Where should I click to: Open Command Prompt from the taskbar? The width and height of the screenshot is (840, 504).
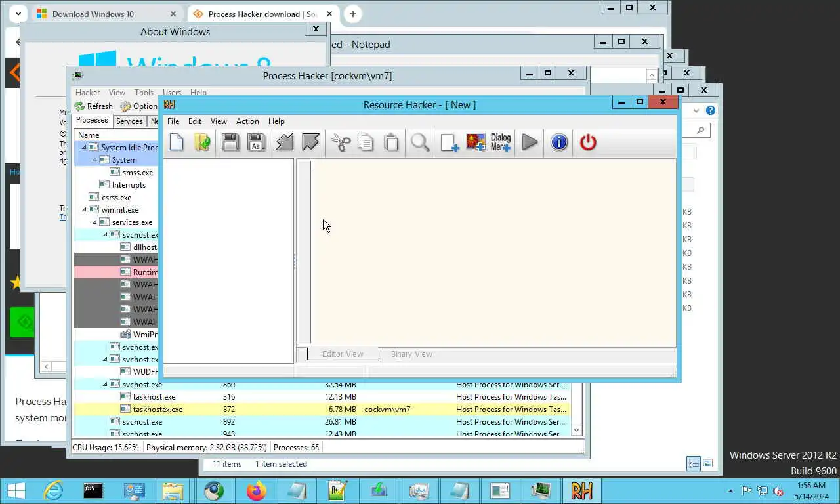coord(93,491)
